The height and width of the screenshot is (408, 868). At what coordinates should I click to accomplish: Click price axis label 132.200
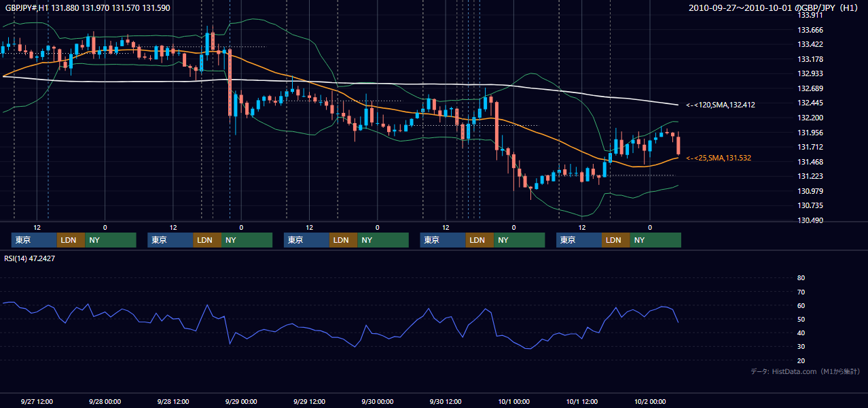pos(810,118)
